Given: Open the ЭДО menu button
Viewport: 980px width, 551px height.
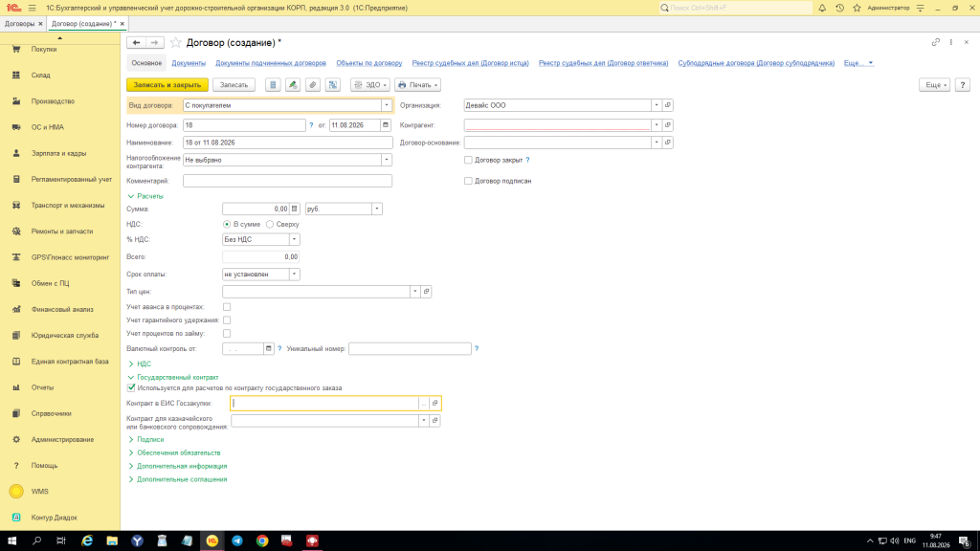Looking at the screenshot, I should pos(370,85).
